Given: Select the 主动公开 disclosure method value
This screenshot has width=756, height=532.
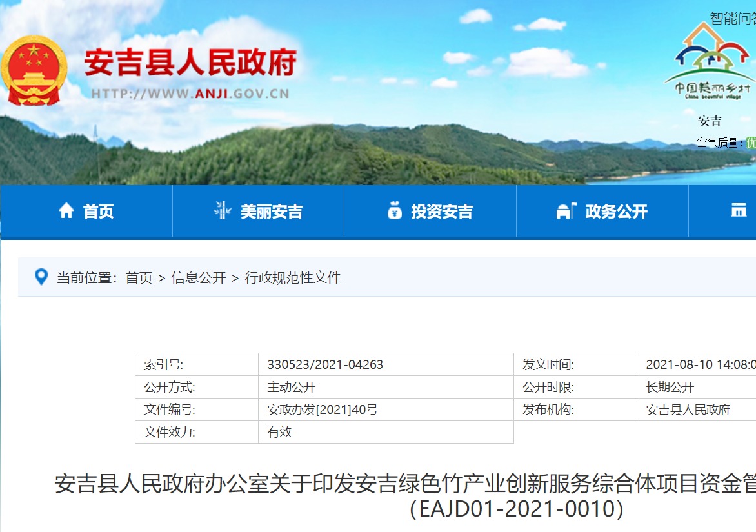Looking at the screenshot, I should tap(291, 387).
